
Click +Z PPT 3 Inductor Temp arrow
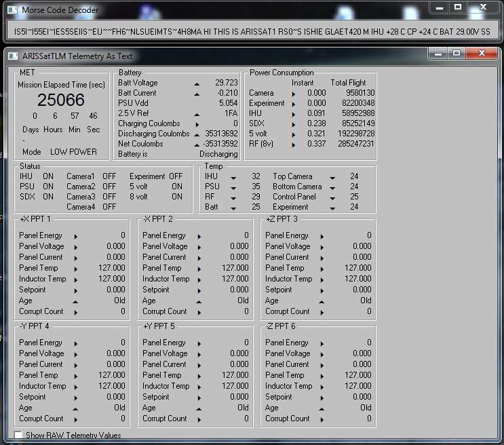(x=322, y=280)
